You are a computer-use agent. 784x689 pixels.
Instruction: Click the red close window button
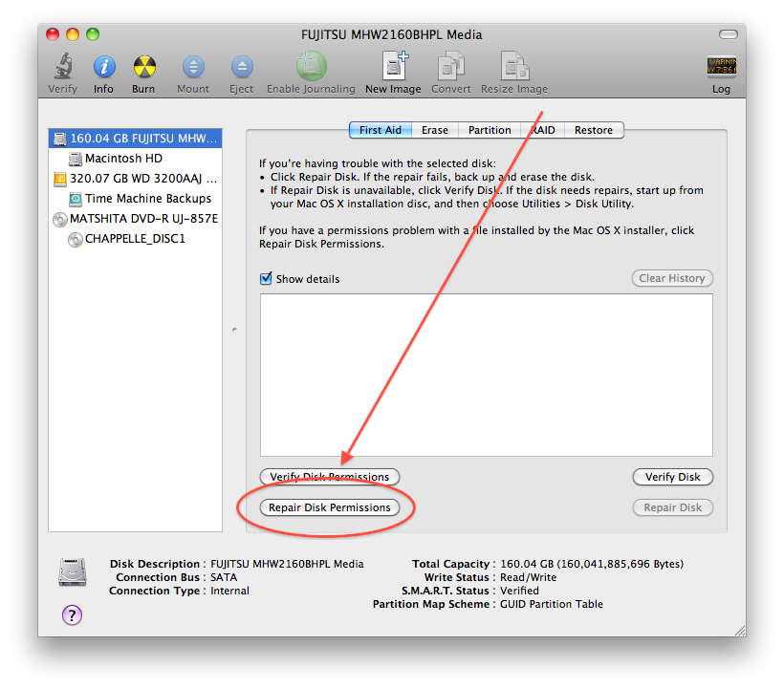pyautogui.click(x=53, y=34)
